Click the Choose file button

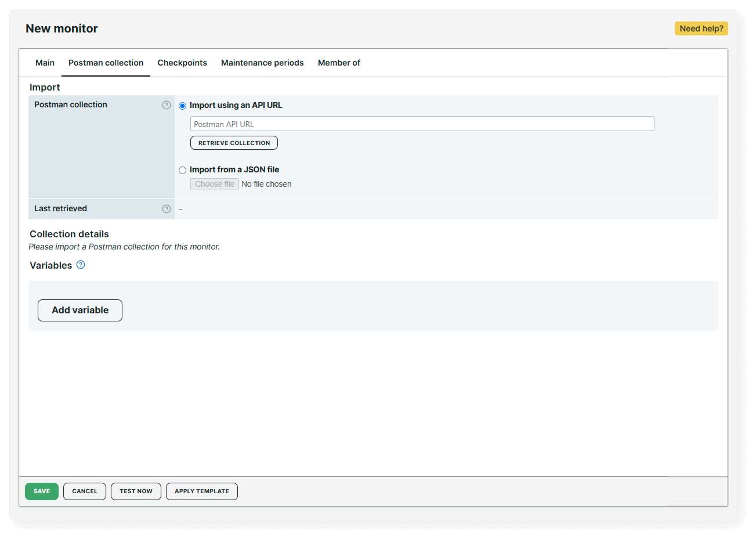point(214,184)
